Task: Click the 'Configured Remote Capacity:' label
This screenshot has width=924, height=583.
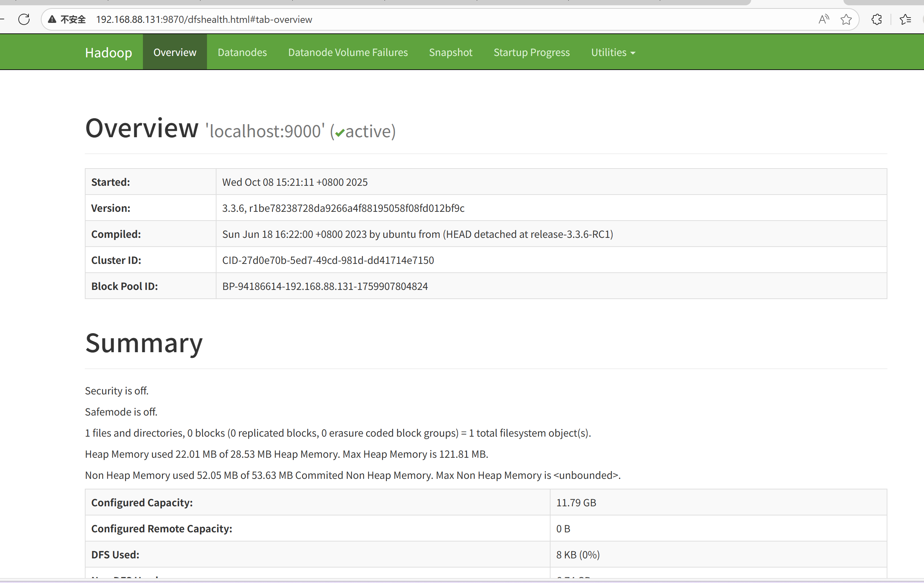Action: click(x=162, y=528)
